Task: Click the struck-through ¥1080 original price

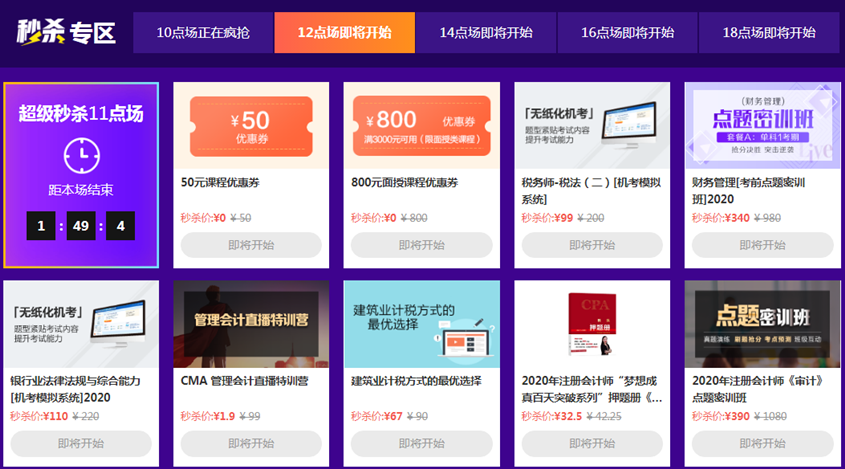Action: pos(770,416)
